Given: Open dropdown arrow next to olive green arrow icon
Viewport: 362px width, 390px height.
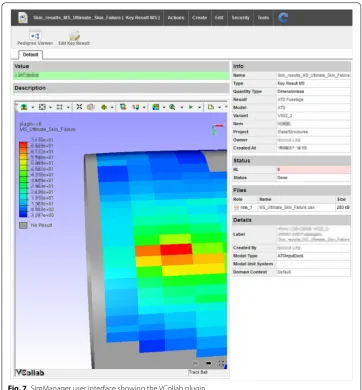Looking at the screenshot, I should (112, 107).
